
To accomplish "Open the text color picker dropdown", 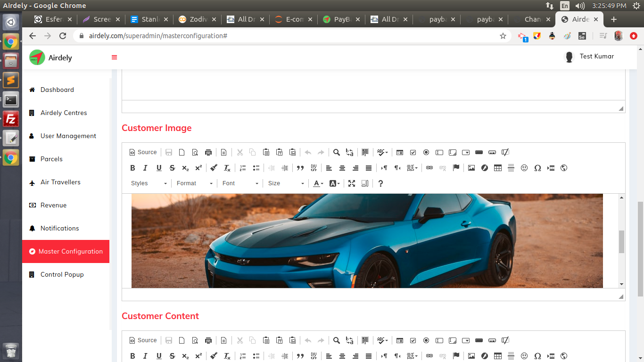I will click(x=318, y=183).
